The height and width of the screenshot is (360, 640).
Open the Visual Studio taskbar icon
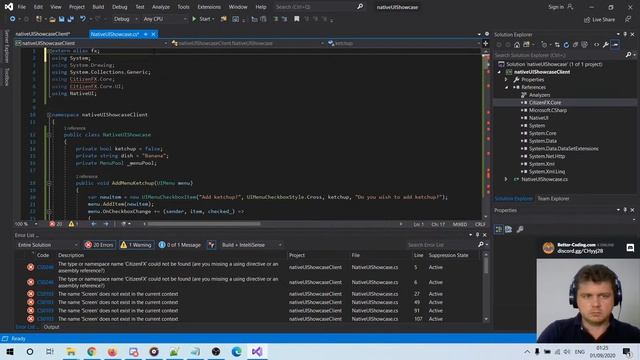coord(257,351)
